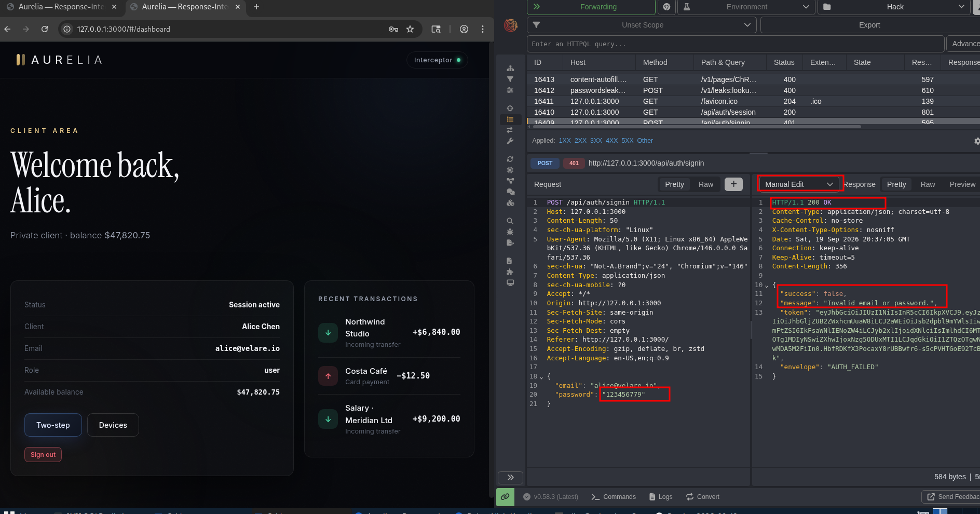
Task: Open Convert in the status bar
Action: click(x=703, y=497)
